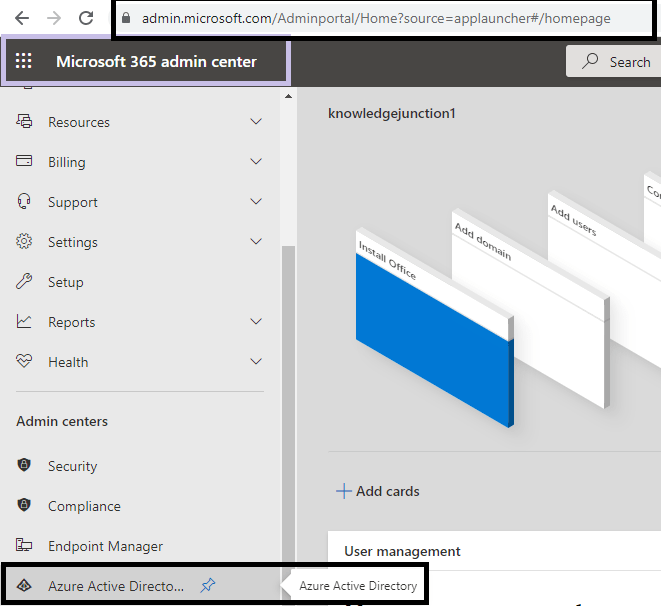The image size is (661, 606).
Task: Click the search magnifier icon
Action: (590, 61)
